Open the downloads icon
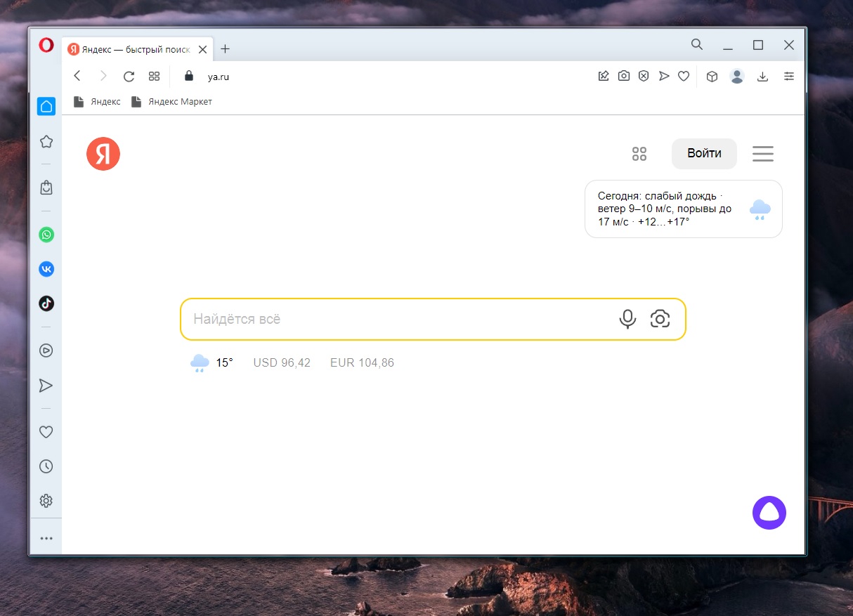 [762, 77]
